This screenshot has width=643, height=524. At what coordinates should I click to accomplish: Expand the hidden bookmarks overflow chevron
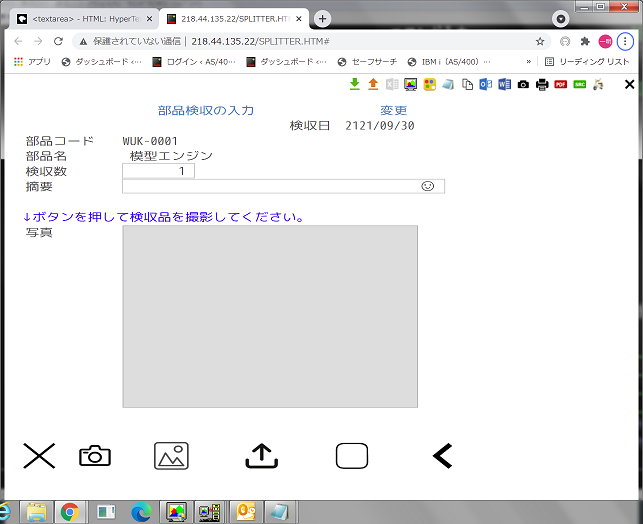pos(528,61)
